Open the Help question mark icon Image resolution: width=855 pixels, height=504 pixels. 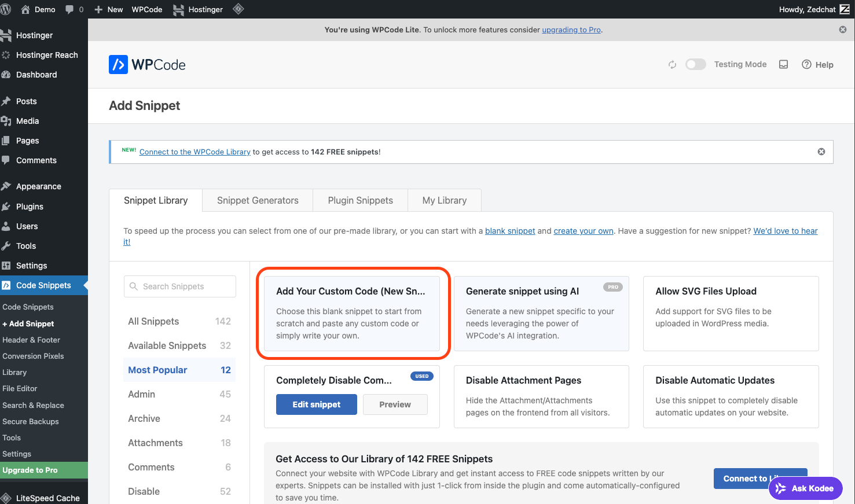[806, 65]
